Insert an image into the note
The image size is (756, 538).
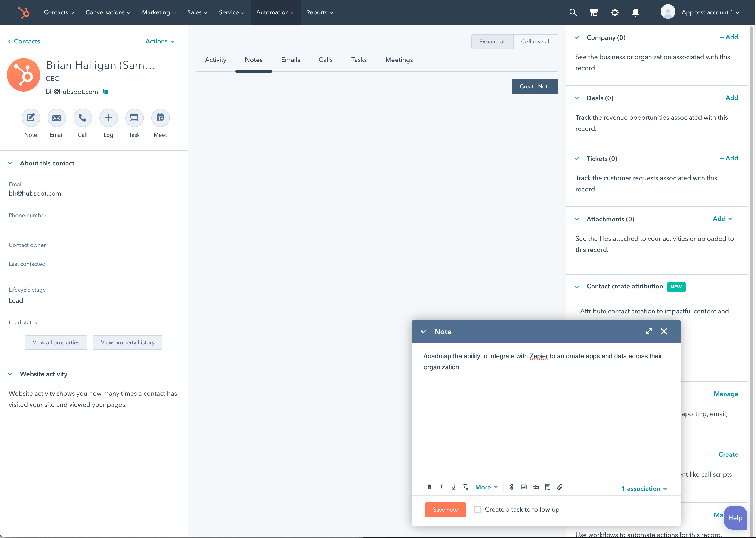point(524,487)
